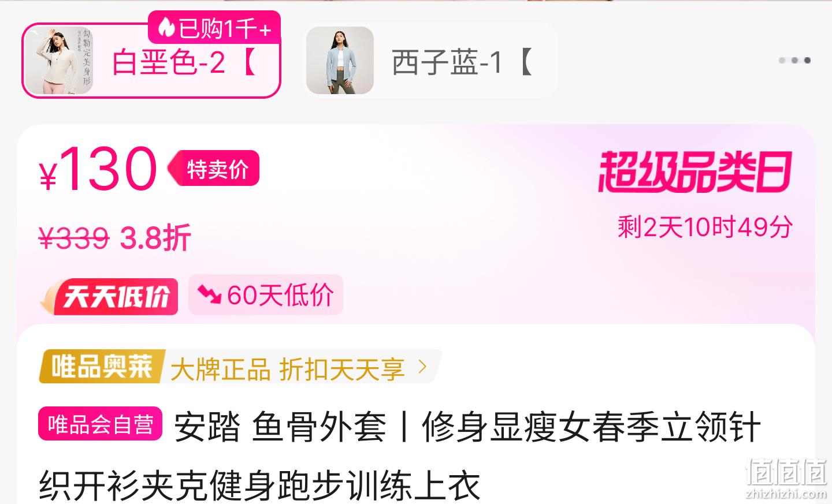
Task: View the 60天低价 price trend
Action: pyautogui.click(x=266, y=295)
